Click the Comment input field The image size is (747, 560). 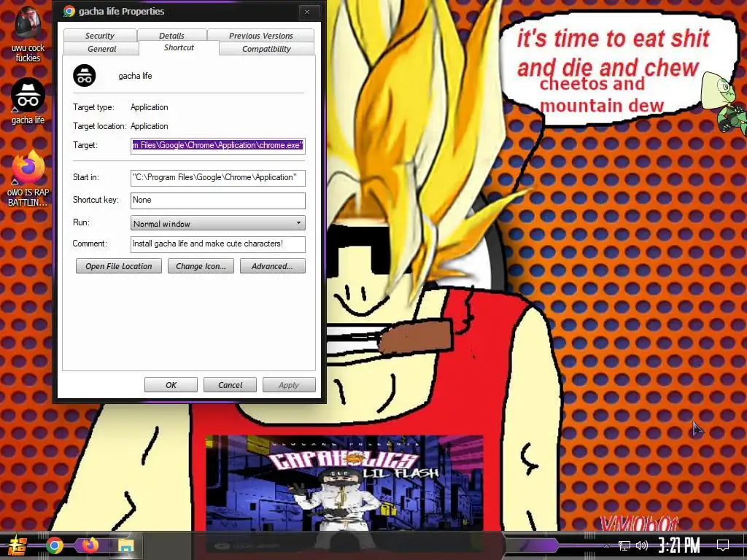[217, 244]
